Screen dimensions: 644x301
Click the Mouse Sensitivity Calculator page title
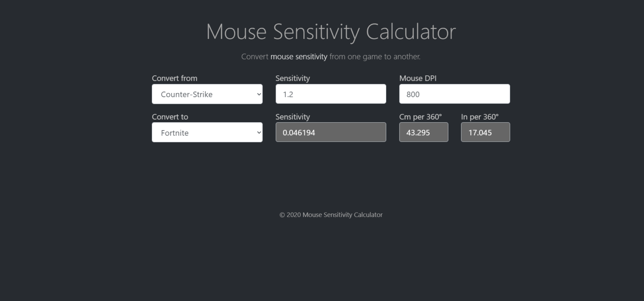click(x=331, y=31)
